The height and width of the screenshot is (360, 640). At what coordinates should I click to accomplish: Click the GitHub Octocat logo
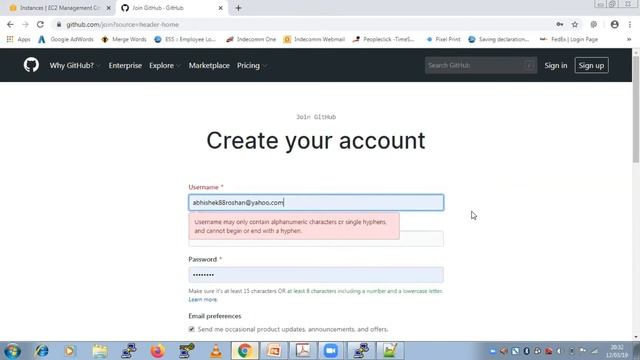coord(31,65)
